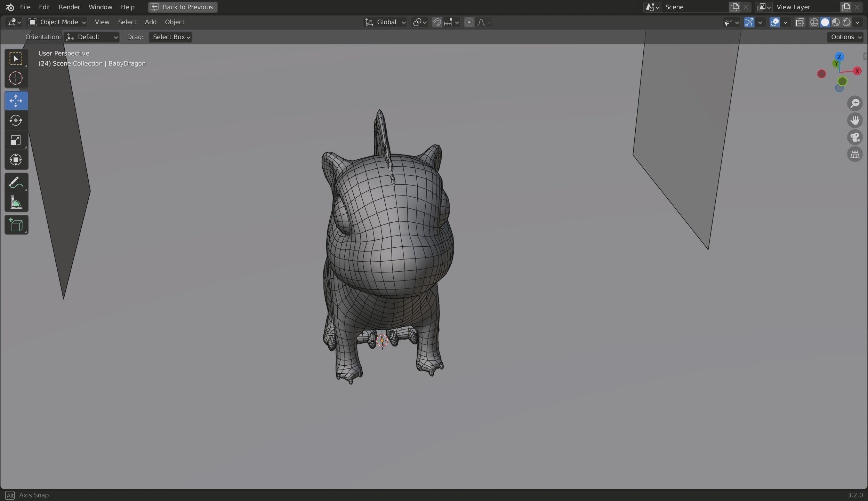Click the blue Z axis gizmo ball
This screenshot has height=501, width=868.
point(839,57)
